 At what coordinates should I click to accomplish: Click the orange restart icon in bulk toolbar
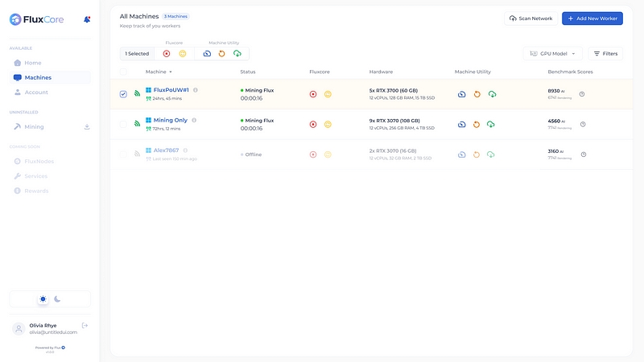tap(222, 54)
